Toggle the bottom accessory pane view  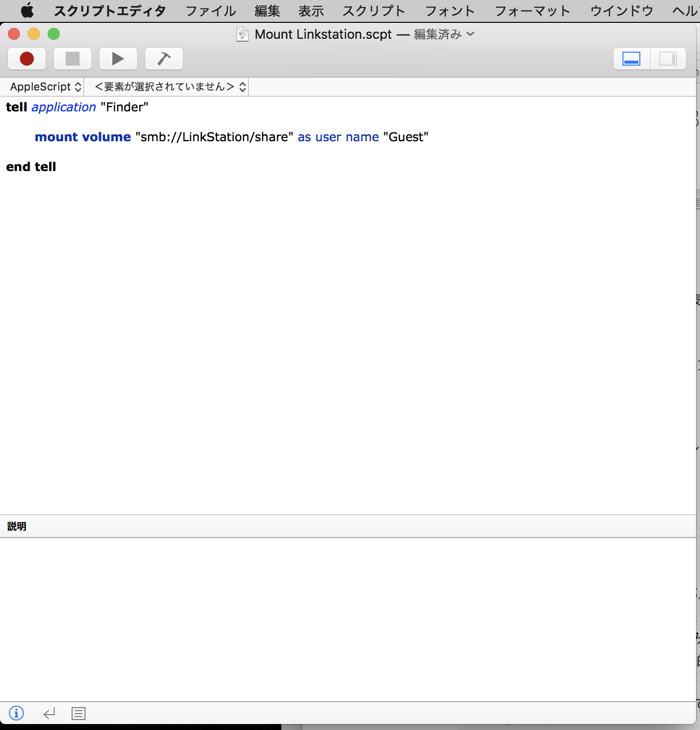coord(631,59)
